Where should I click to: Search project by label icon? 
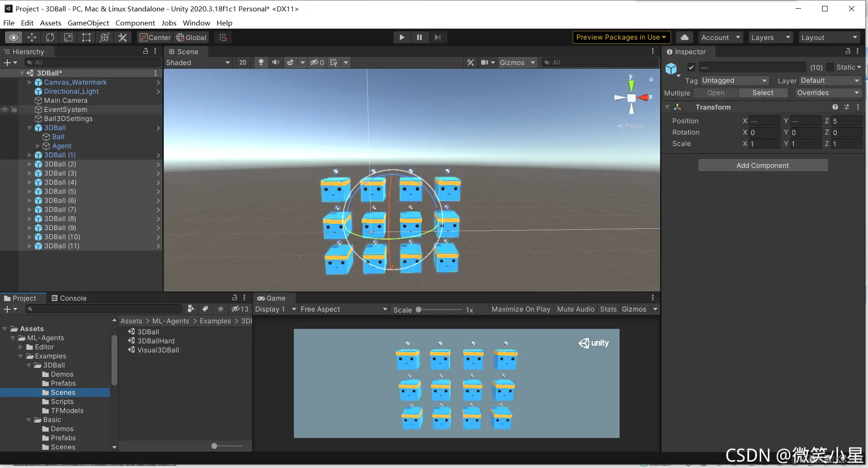206,309
